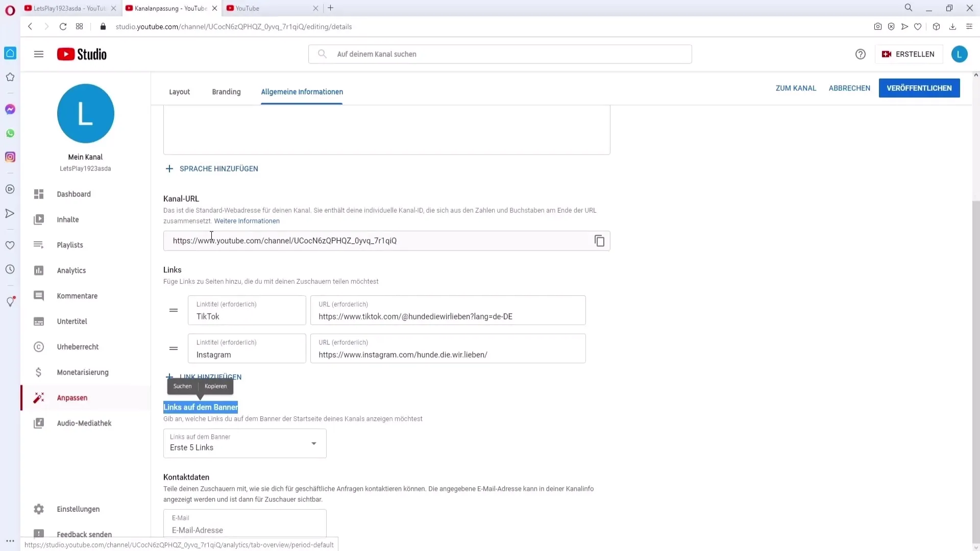Click the Opera browser logo menu
Screen dimensions: 980x551
(x=10, y=10)
